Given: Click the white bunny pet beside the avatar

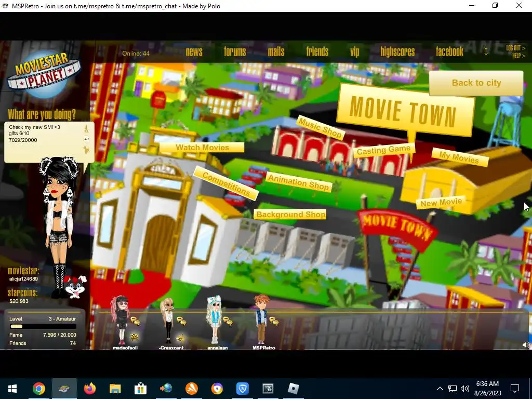Looking at the screenshot, I should tap(75, 287).
